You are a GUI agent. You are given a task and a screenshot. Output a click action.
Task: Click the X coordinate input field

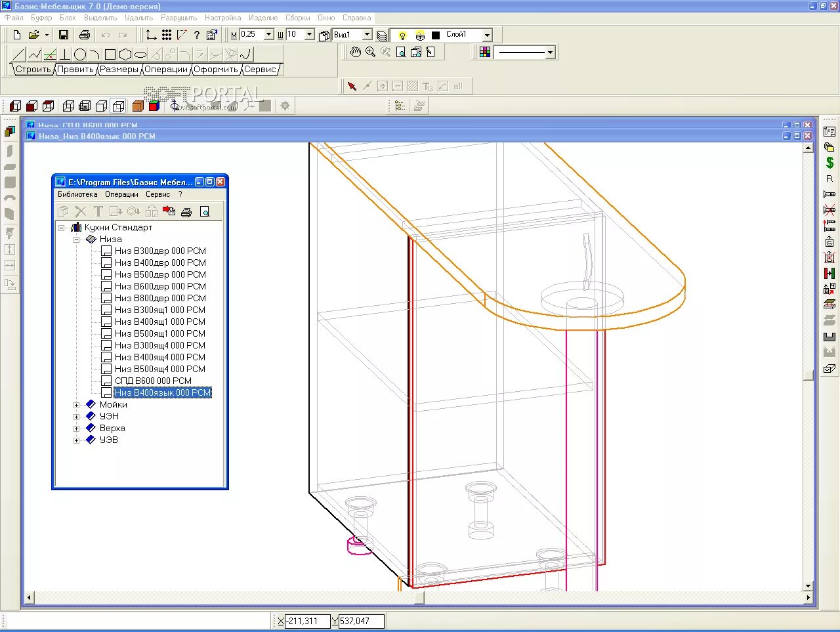(x=308, y=621)
